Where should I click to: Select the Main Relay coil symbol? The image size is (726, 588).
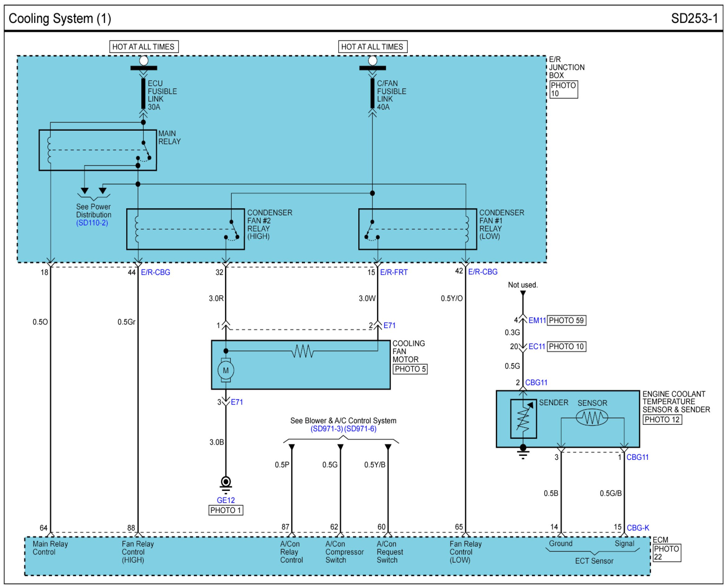pyautogui.click(x=50, y=150)
